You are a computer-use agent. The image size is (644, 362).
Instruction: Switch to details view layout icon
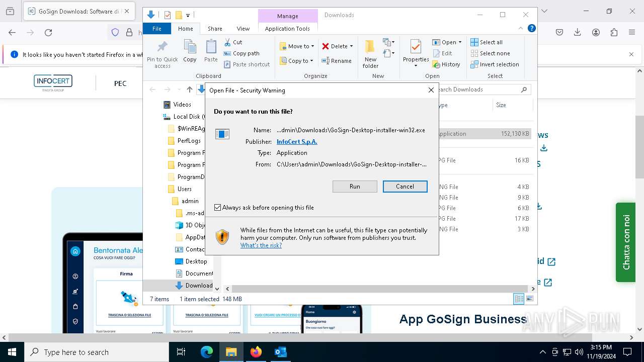tap(519, 299)
